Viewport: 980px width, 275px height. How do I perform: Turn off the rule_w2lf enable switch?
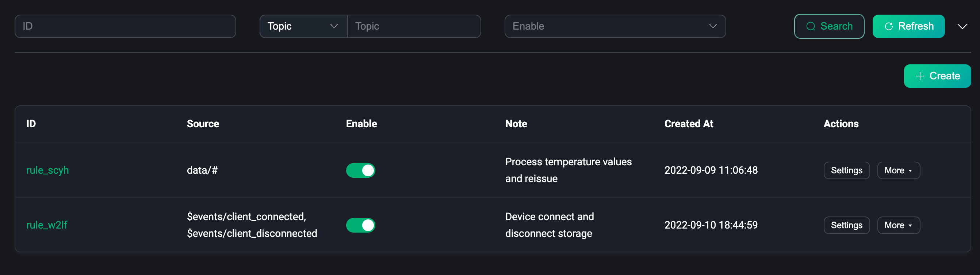(x=360, y=225)
